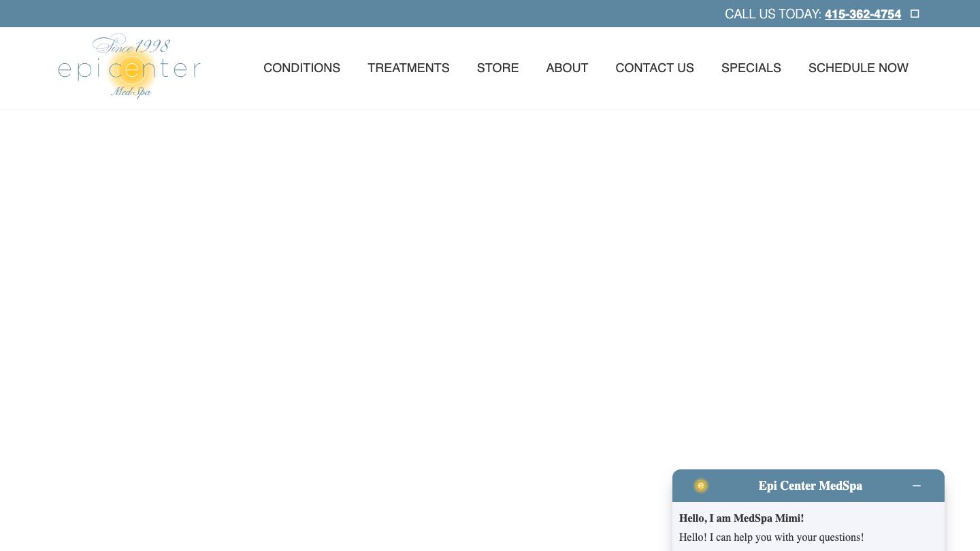This screenshot has height=551, width=980.
Task: Click the blank white page content area
Action: pyautogui.click(x=408, y=286)
